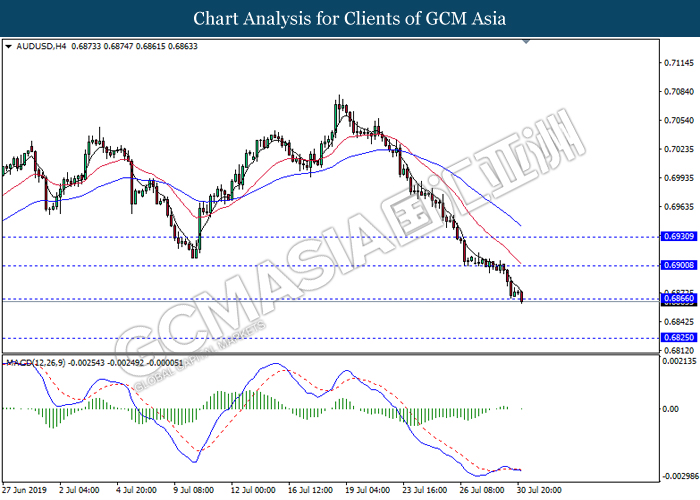
Task: Click the 0.69635 price axis value
Action: point(679,207)
